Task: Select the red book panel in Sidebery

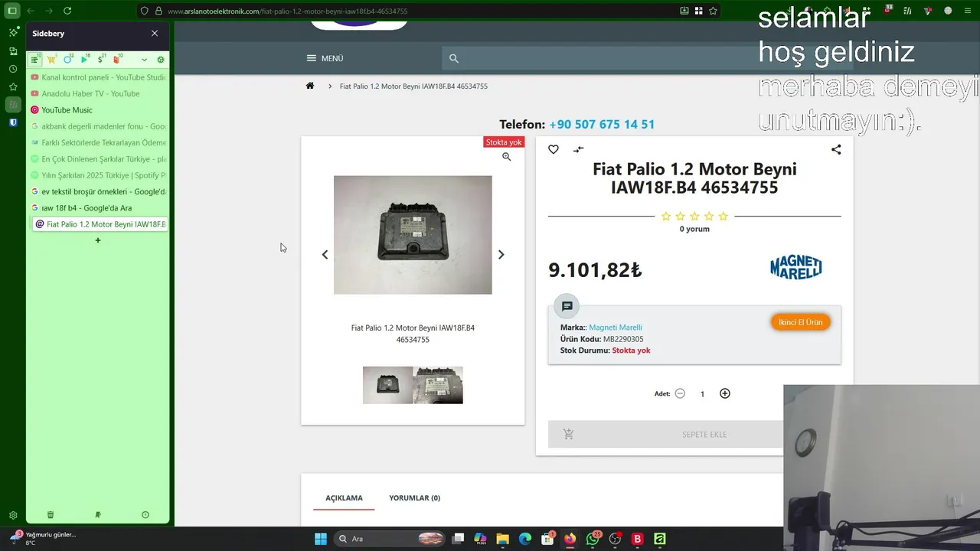Action: click(118, 60)
